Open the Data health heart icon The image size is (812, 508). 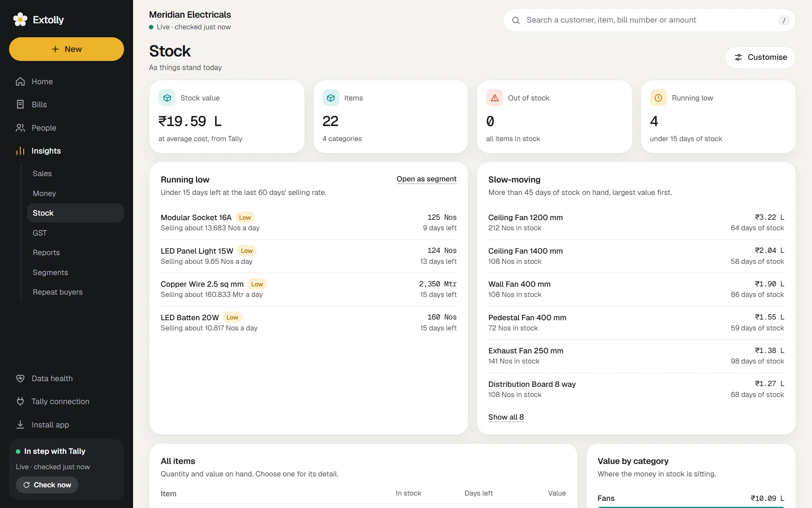[x=20, y=379]
